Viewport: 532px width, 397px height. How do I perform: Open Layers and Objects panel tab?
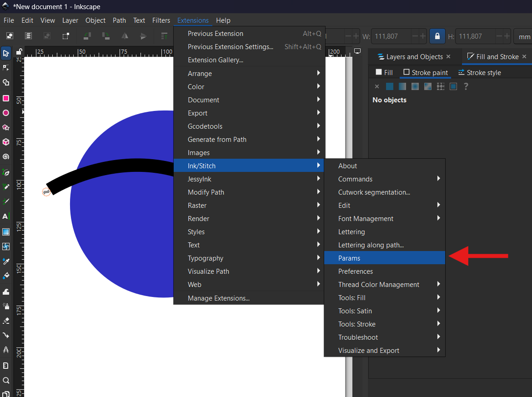[x=410, y=57]
